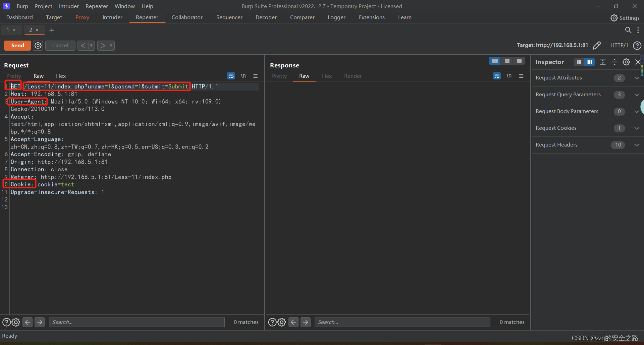Select top-bottom request/response layout
644x345 pixels.
tap(507, 61)
